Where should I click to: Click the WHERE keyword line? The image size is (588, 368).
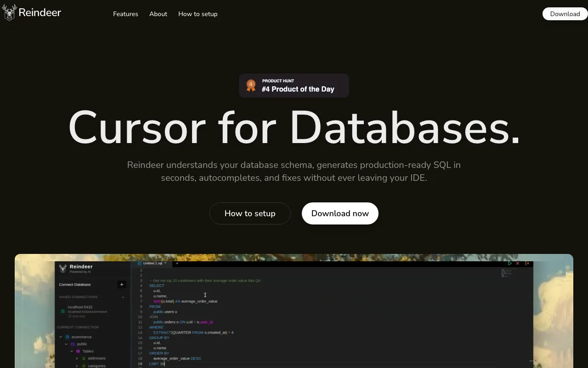tap(156, 327)
